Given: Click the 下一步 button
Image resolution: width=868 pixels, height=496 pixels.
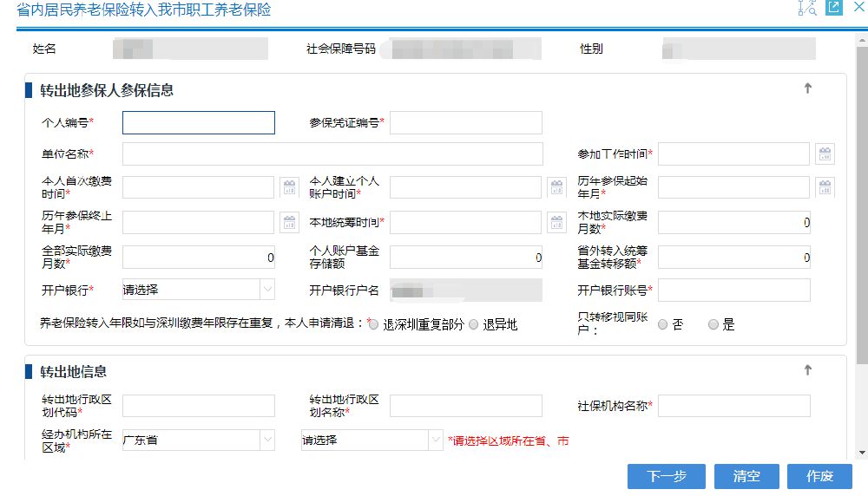Looking at the screenshot, I should coord(667,476).
